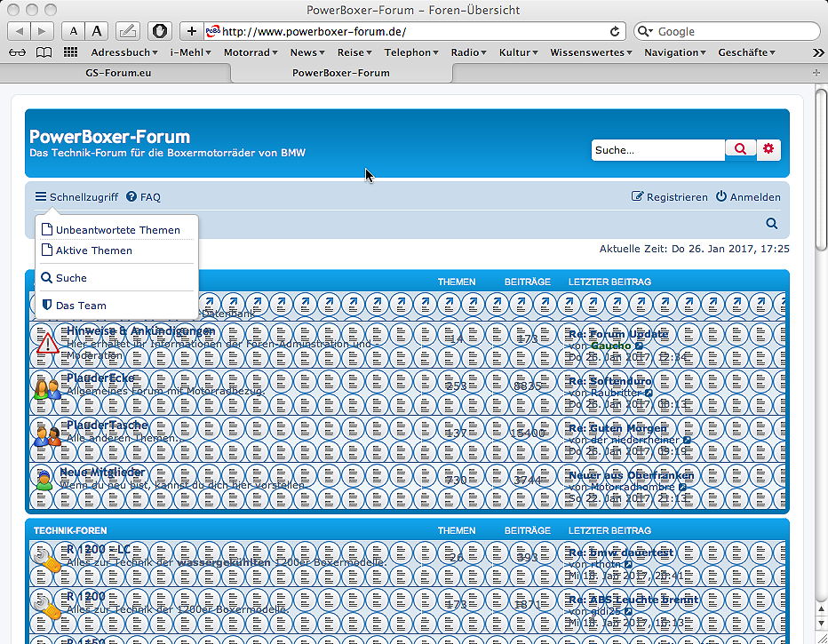Click the red search magnifier button
The image size is (828, 644).
(x=740, y=149)
